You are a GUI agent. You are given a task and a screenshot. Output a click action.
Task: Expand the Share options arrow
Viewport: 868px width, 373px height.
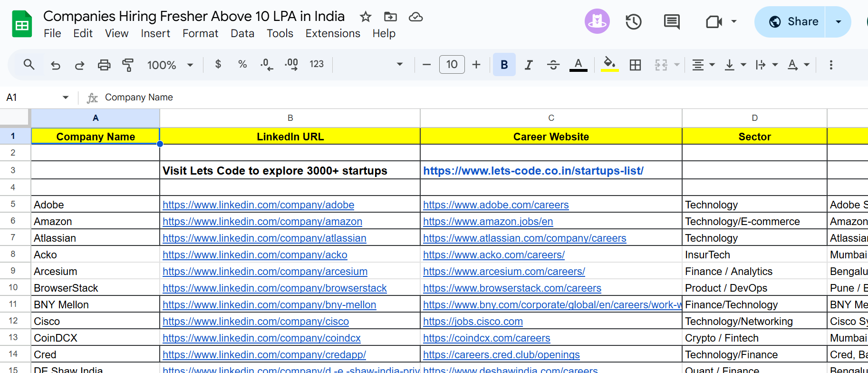click(x=839, y=22)
